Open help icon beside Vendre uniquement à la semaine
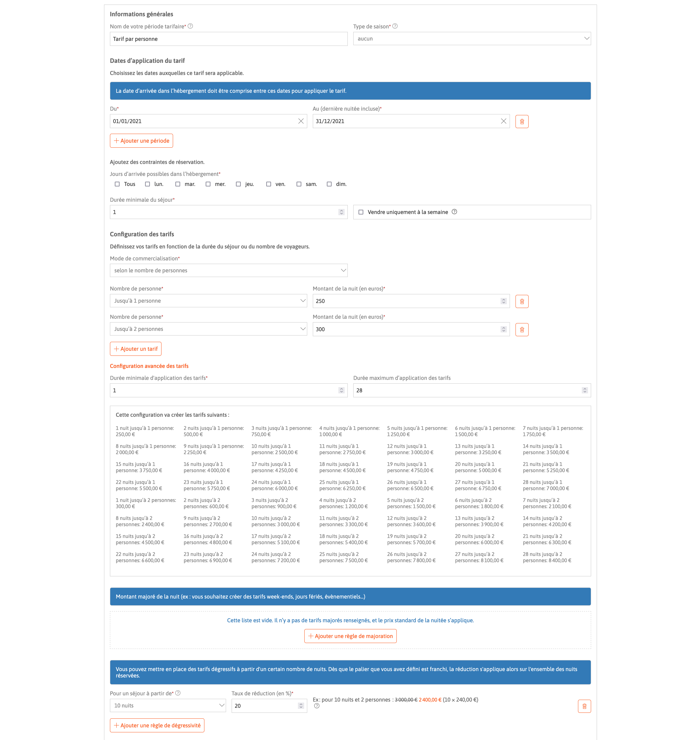The height and width of the screenshot is (740, 700). tap(454, 212)
